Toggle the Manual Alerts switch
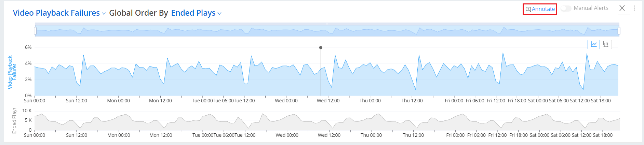 click(566, 8)
